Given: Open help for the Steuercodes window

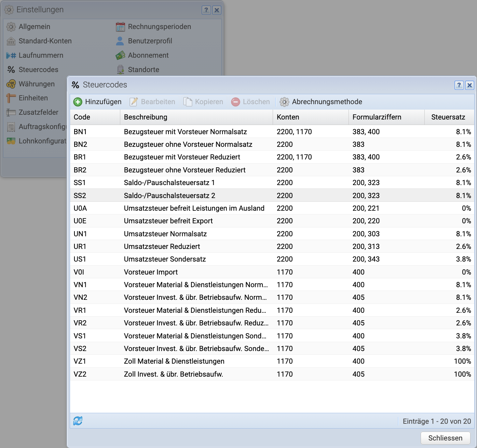Looking at the screenshot, I should click(459, 85).
